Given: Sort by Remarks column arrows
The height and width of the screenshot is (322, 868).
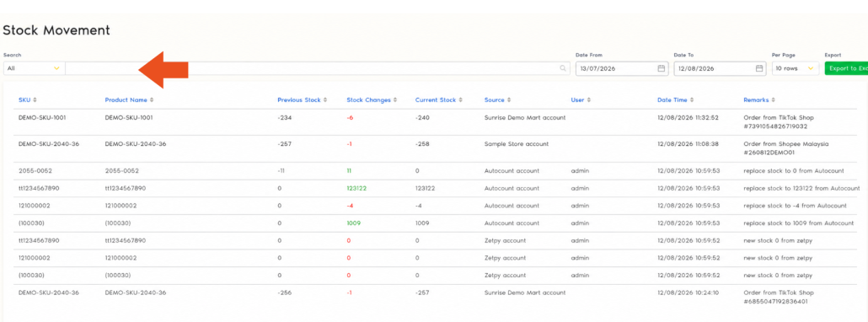Looking at the screenshot, I should [x=773, y=100].
